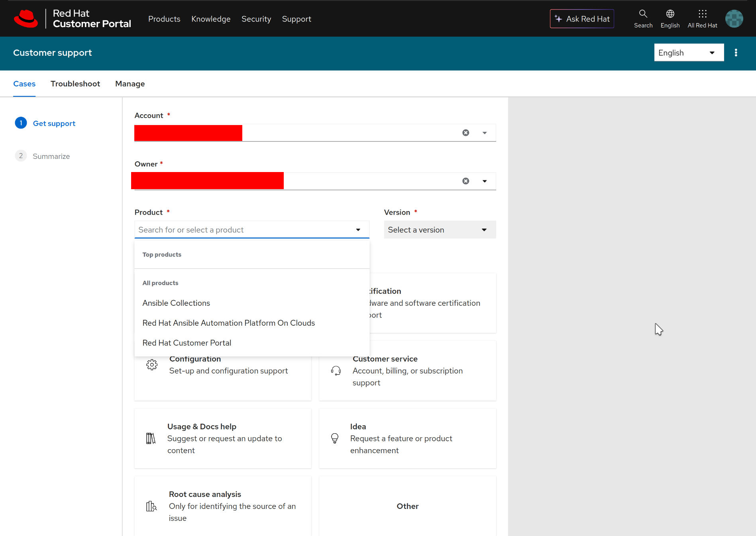
Task: Open the Security menu
Action: pos(256,19)
